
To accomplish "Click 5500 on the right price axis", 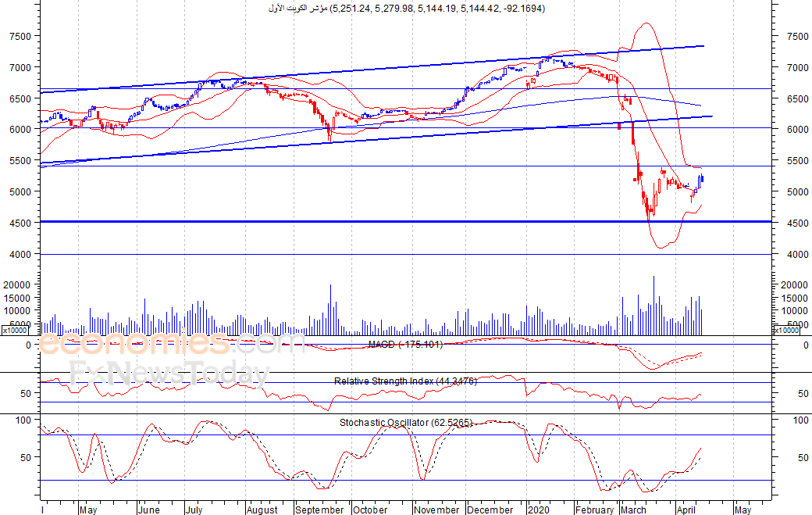I will [x=797, y=161].
